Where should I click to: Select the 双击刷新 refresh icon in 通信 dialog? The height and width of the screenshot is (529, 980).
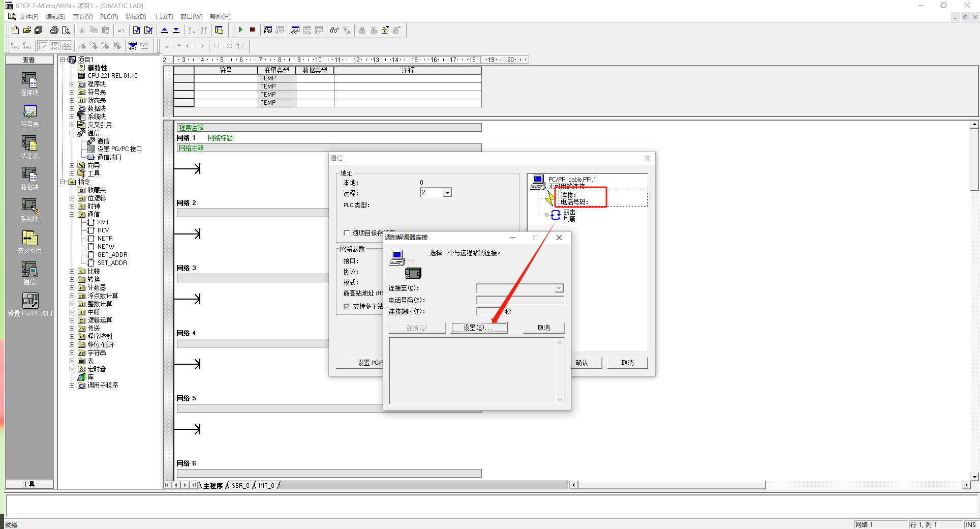click(556, 215)
